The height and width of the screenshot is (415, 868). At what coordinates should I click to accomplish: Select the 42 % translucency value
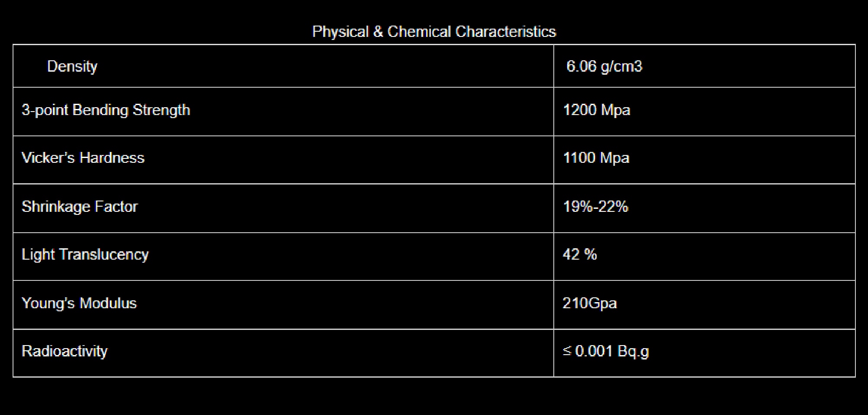tap(579, 254)
